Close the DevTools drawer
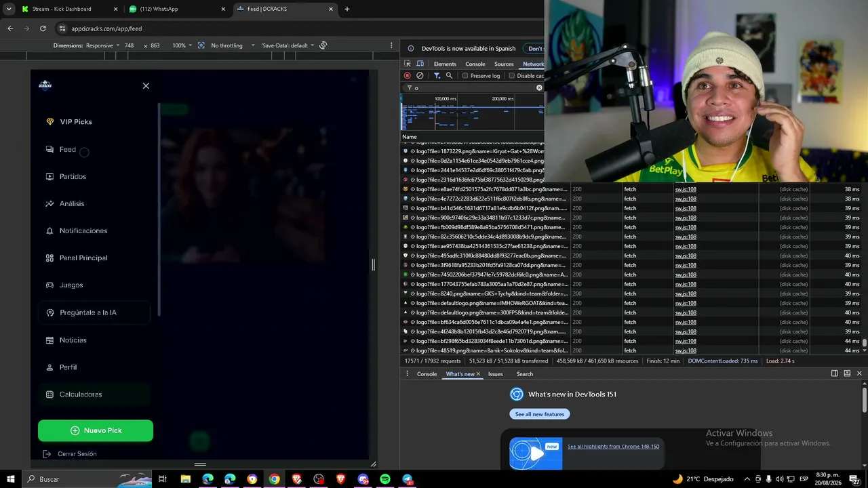Image resolution: width=868 pixels, height=488 pixels. pos(859,373)
